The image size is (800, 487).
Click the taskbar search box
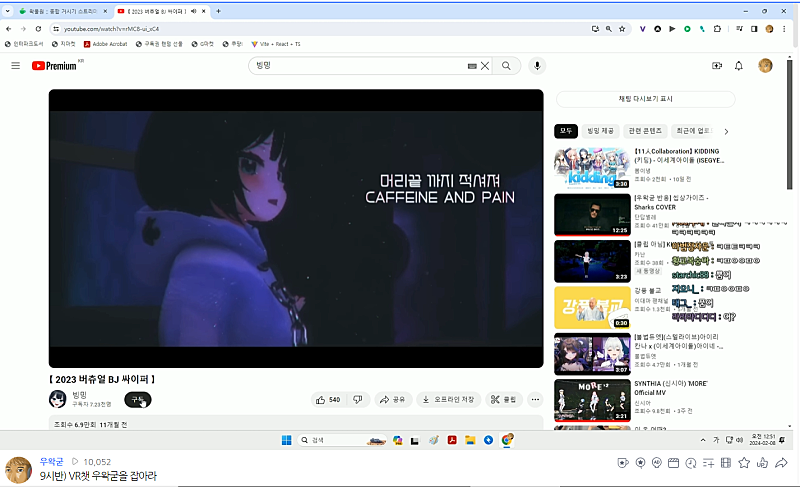click(342, 440)
